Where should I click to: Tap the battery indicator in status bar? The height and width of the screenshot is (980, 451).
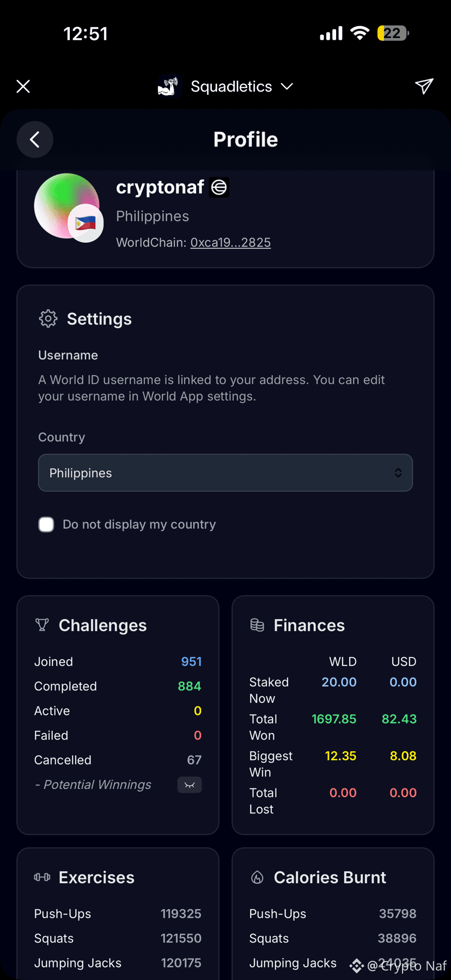point(393,33)
